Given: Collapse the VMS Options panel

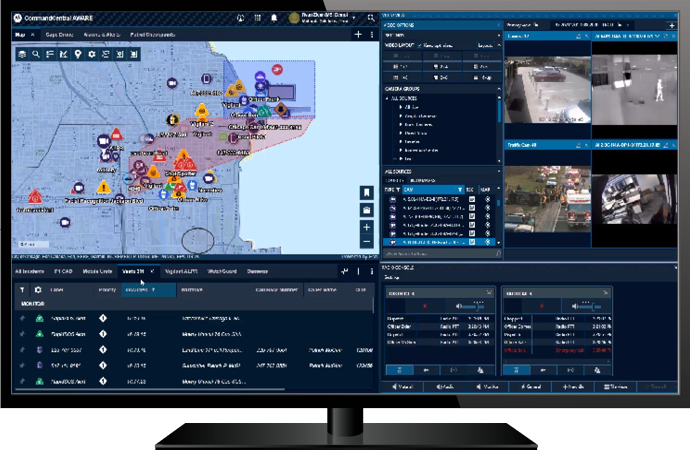Looking at the screenshot, I should point(499,25).
